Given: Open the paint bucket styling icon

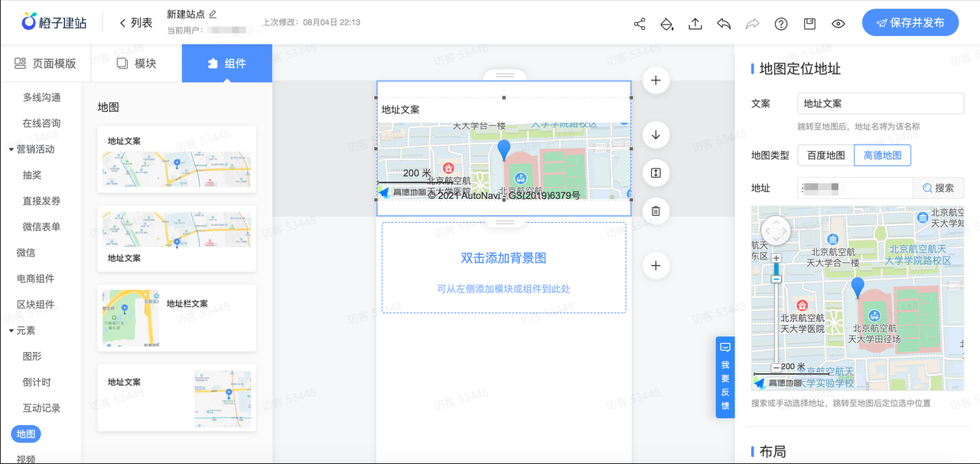Looking at the screenshot, I should tap(667, 24).
